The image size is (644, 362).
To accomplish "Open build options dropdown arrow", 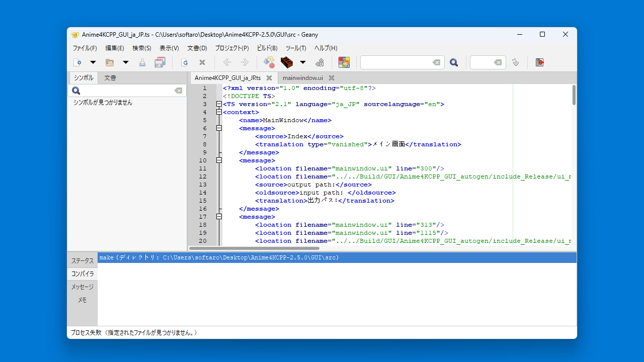I will [303, 62].
